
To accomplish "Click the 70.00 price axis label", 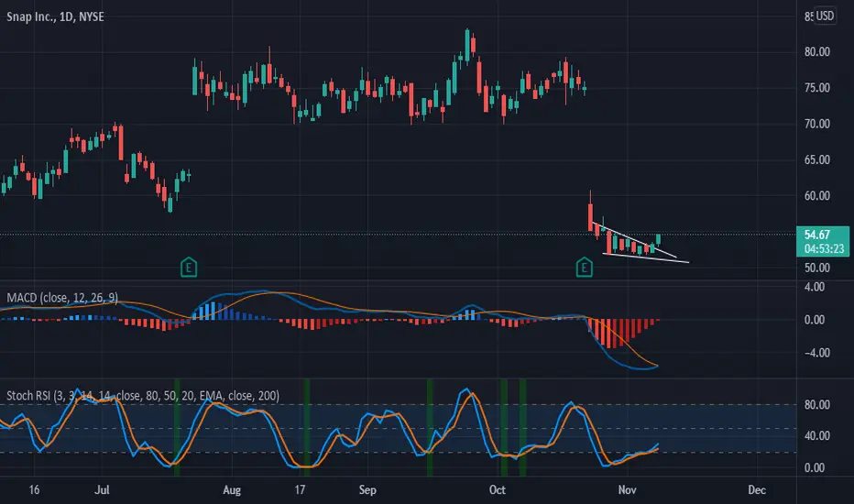I will click(x=817, y=124).
